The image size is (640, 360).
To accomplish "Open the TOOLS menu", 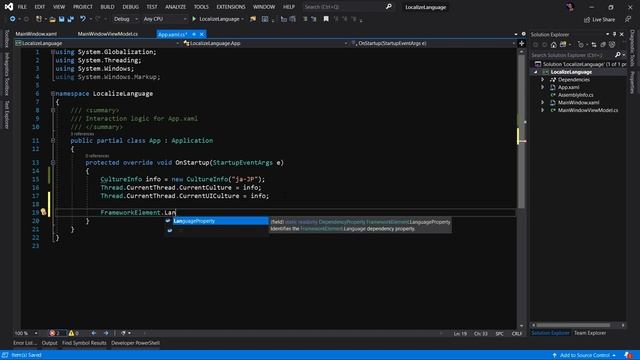I will point(201,7).
